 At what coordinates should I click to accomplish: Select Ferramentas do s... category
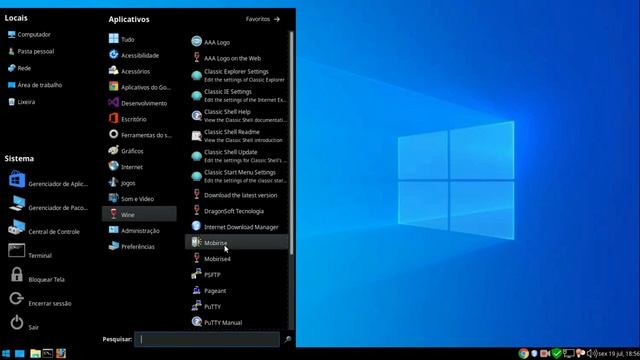click(x=139, y=135)
